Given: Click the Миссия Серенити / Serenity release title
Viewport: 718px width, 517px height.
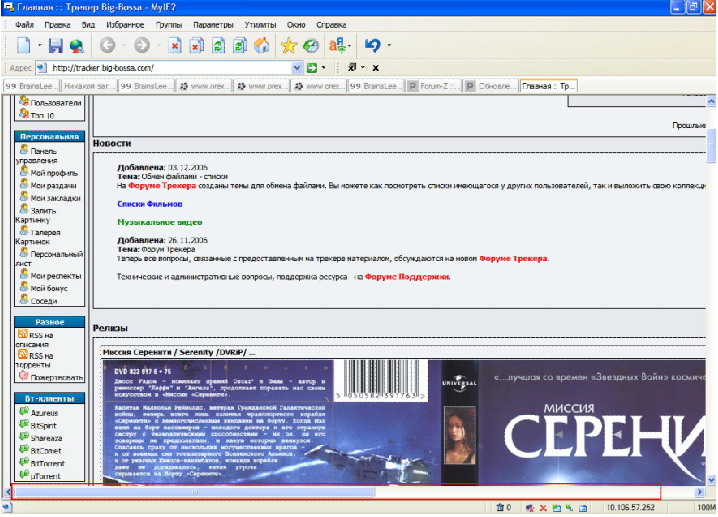Looking at the screenshot, I should (x=179, y=353).
